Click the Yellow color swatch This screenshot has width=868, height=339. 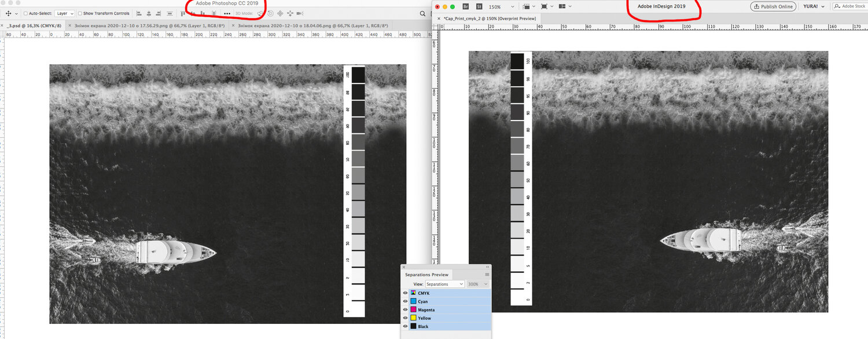pyautogui.click(x=413, y=318)
